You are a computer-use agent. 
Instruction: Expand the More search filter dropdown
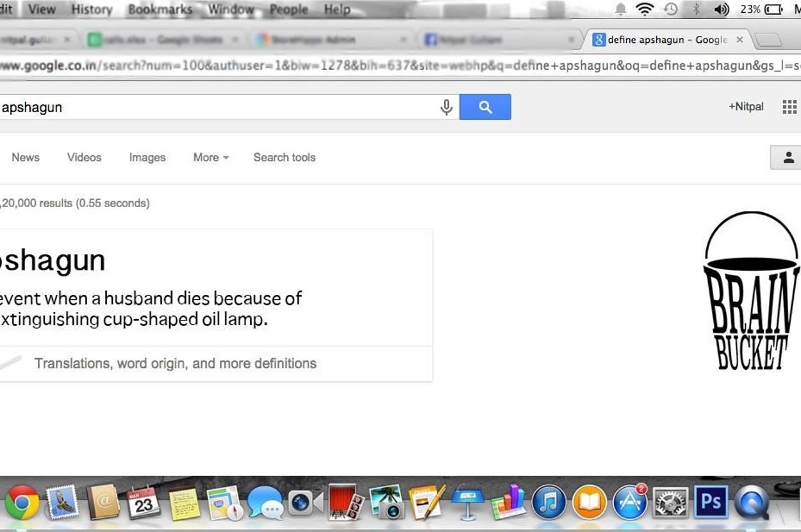point(211,157)
